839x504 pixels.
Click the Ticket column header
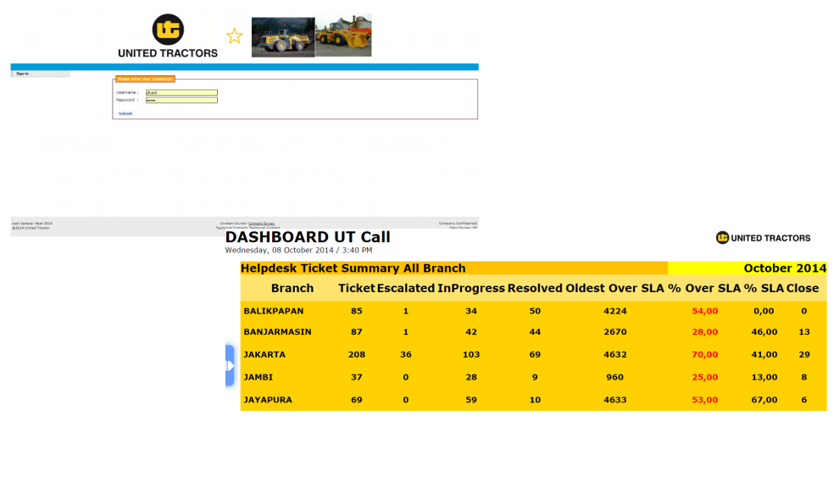356,288
